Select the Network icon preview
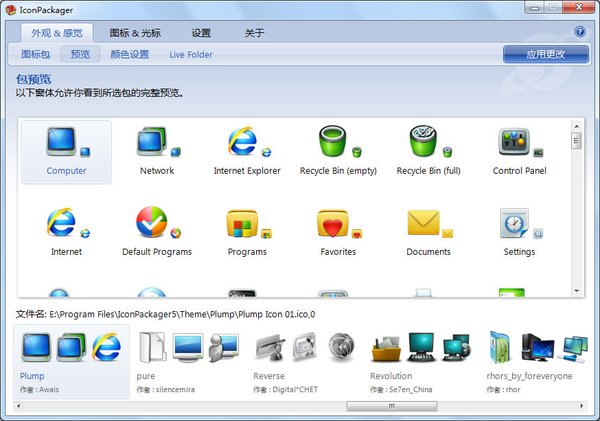 coord(157,152)
